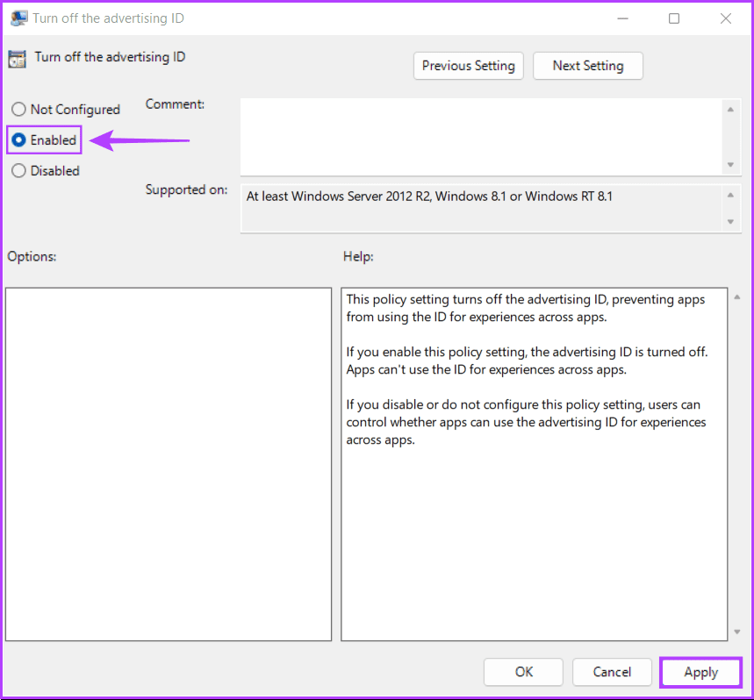Minimize the Turn off the advertising ID window
754x700 pixels.
622,18
